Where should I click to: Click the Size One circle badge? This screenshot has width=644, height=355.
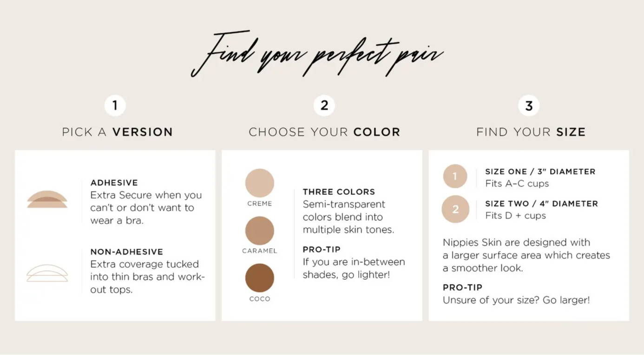click(455, 176)
